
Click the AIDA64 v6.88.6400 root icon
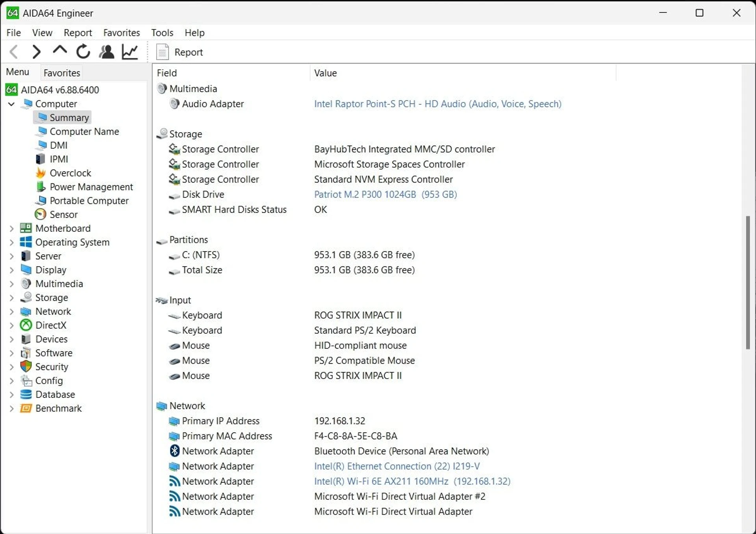(x=11, y=90)
